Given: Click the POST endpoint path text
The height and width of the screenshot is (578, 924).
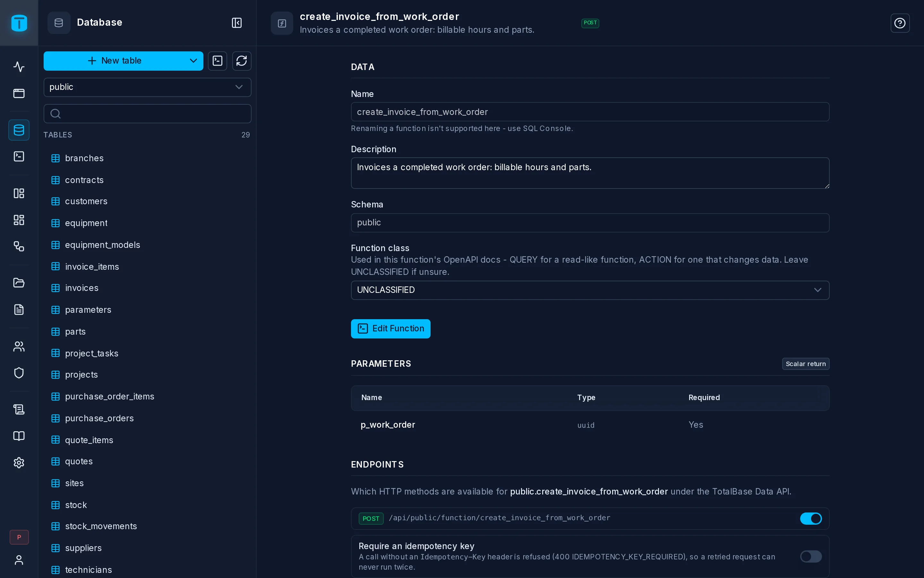Looking at the screenshot, I should click(500, 518).
